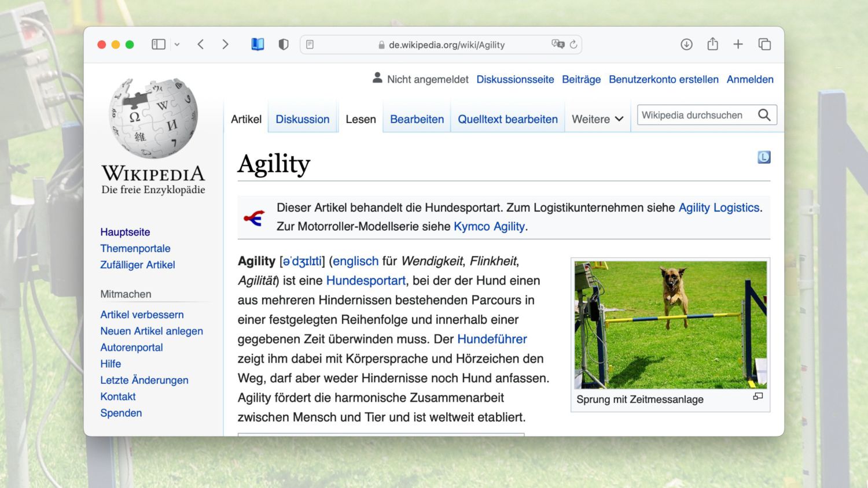Open Diskussionsseite link
The height and width of the screenshot is (488, 868).
[515, 79]
